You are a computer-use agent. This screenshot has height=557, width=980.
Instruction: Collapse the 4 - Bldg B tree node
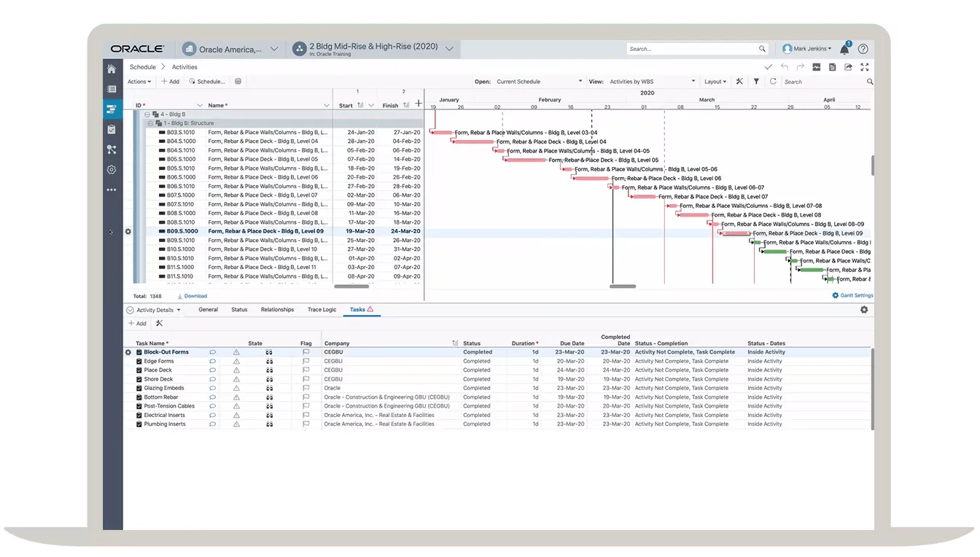point(147,114)
